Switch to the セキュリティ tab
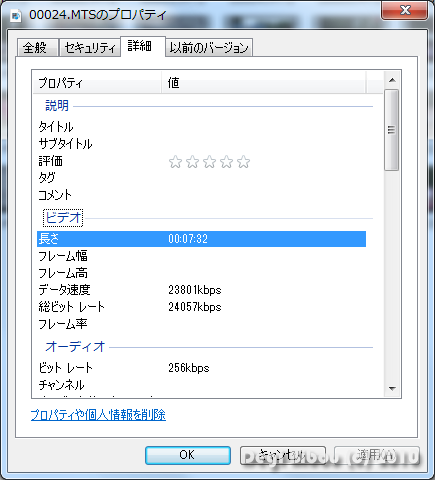This screenshot has width=435, height=480. click(x=90, y=48)
